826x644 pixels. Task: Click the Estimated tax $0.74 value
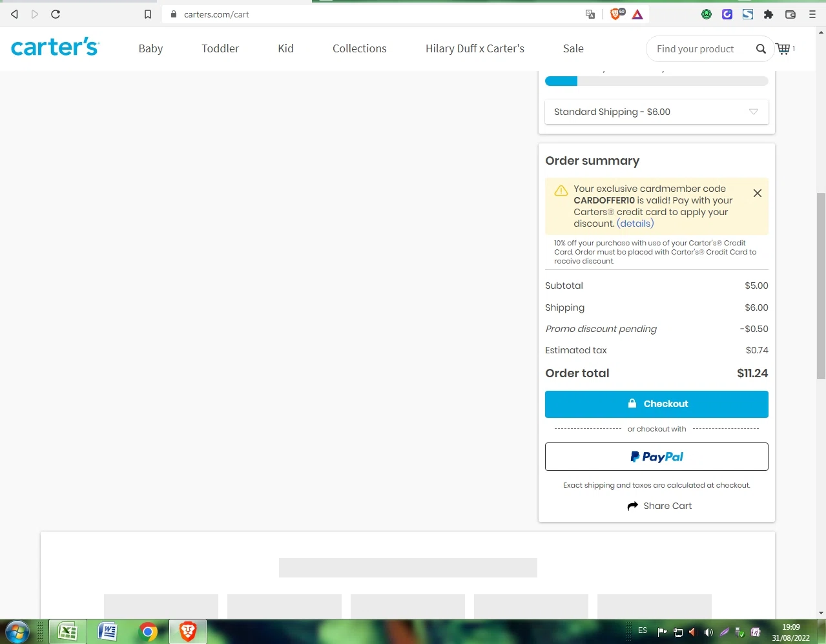click(x=757, y=350)
